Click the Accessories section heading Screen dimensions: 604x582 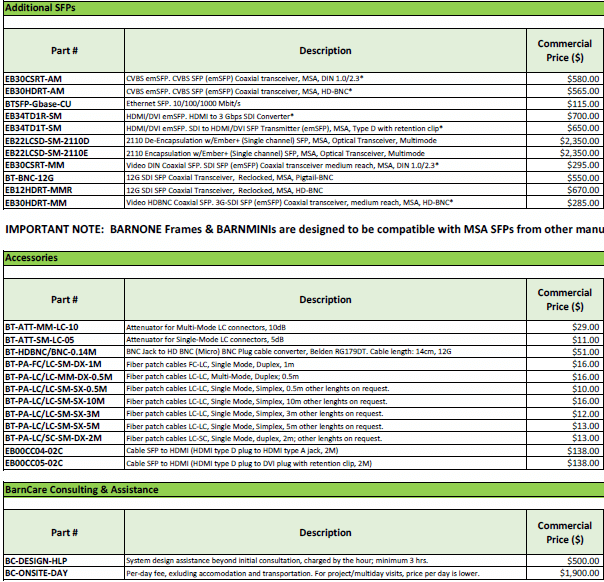tap(30, 258)
